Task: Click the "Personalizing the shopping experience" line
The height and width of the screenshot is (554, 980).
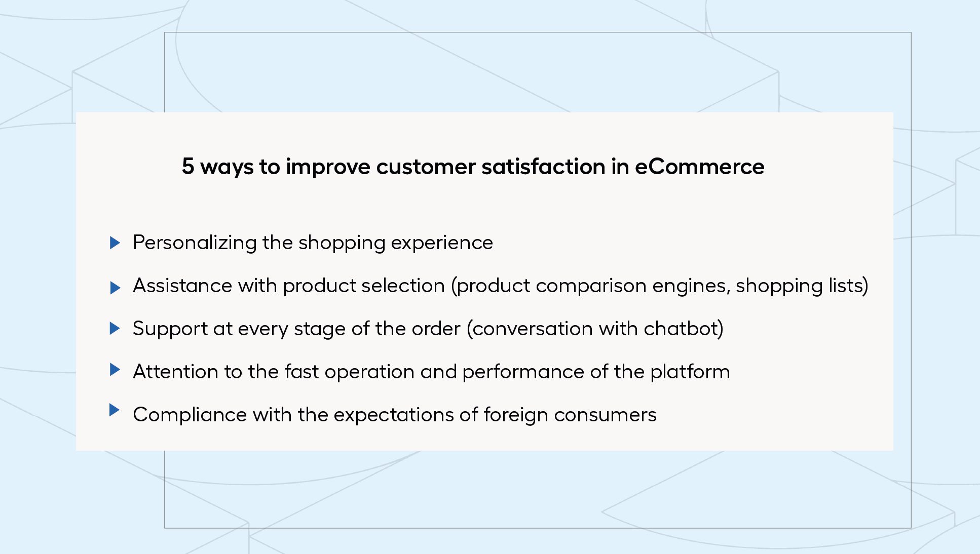Action: [x=313, y=243]
